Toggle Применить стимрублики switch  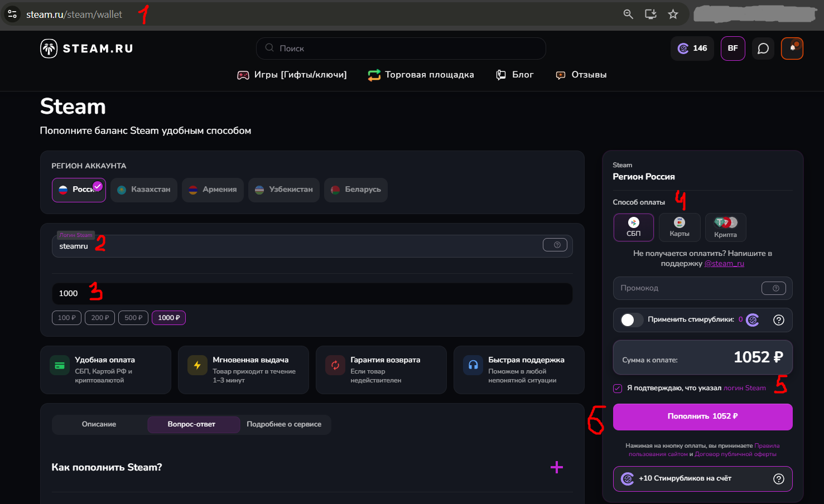632,320
